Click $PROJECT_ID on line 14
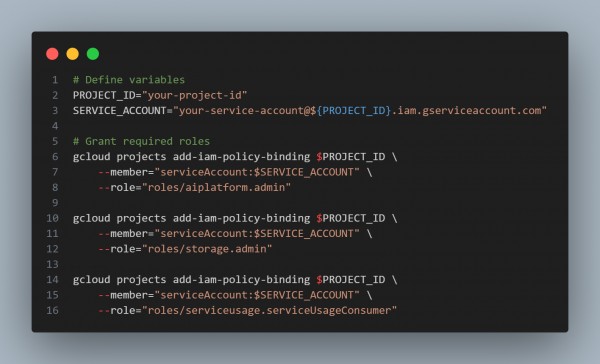This screenshot has width=600, height=364. point(351,280)
